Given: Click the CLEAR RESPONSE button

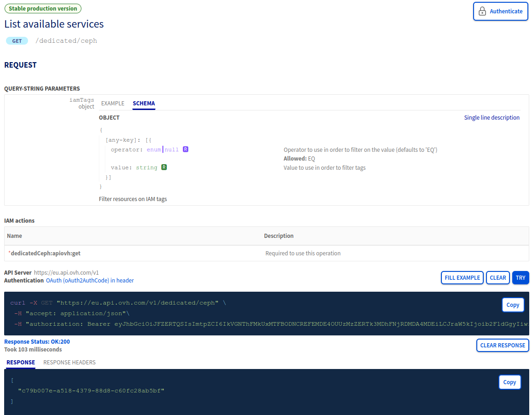Looking at the screenshot, I should (503, 345).
